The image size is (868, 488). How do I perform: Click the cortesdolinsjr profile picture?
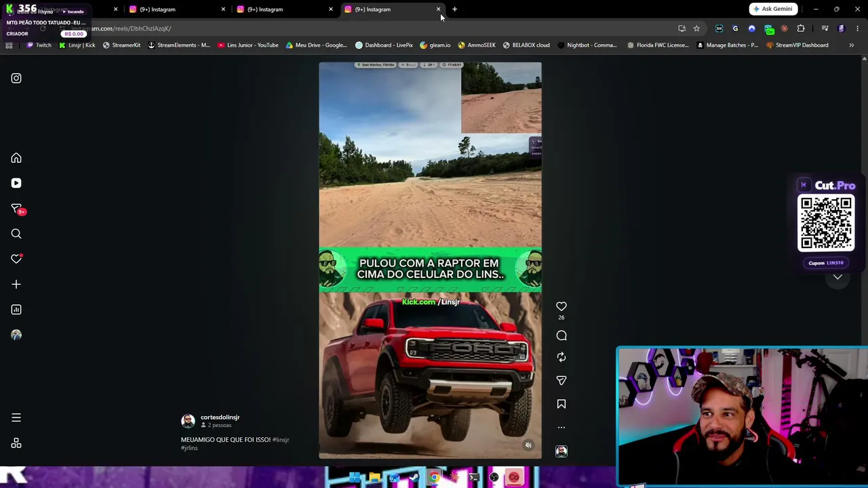[188, 422]
